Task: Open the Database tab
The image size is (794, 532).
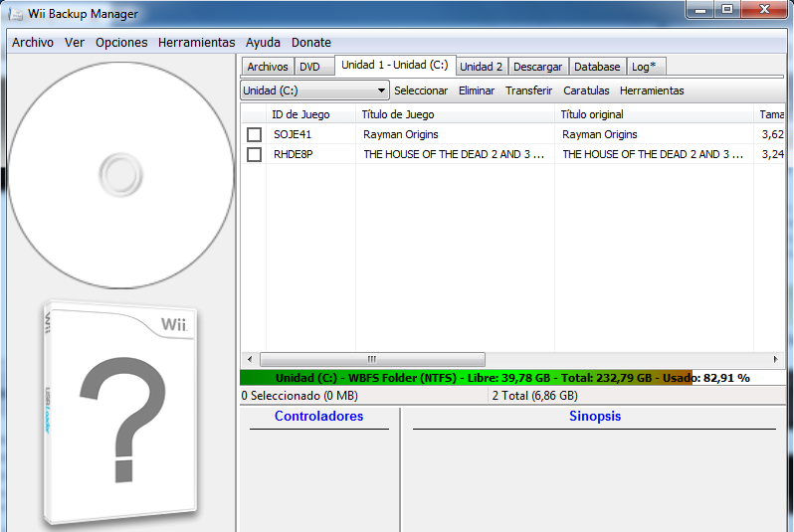Action: tap(597, 67)
